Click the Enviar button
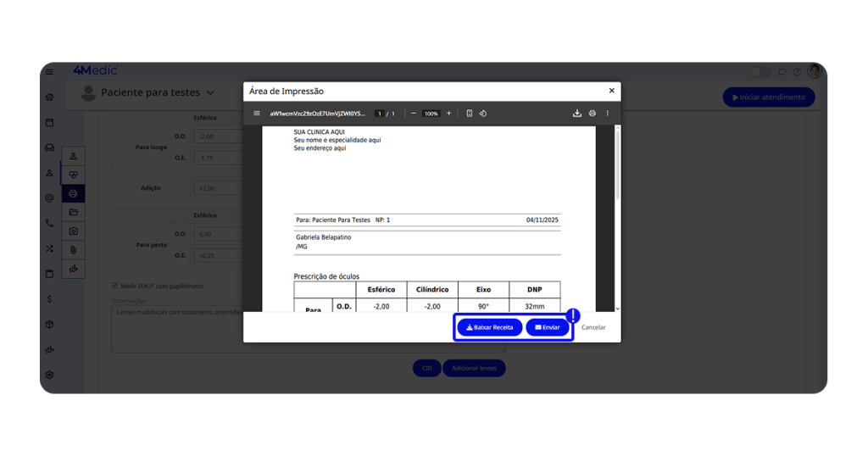This screenshot has width=868, height=456. [548, 327]
